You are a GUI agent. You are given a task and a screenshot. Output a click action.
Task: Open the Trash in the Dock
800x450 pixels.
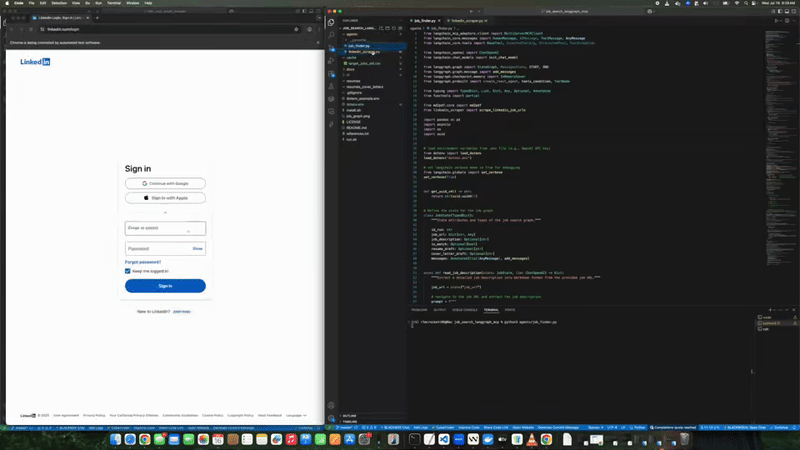pos(685,439)
